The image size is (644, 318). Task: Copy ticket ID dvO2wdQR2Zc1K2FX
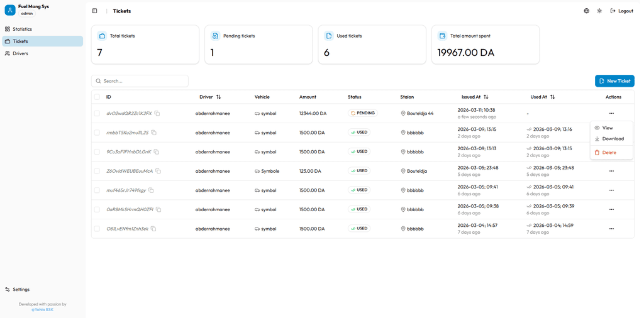(157, 114)
